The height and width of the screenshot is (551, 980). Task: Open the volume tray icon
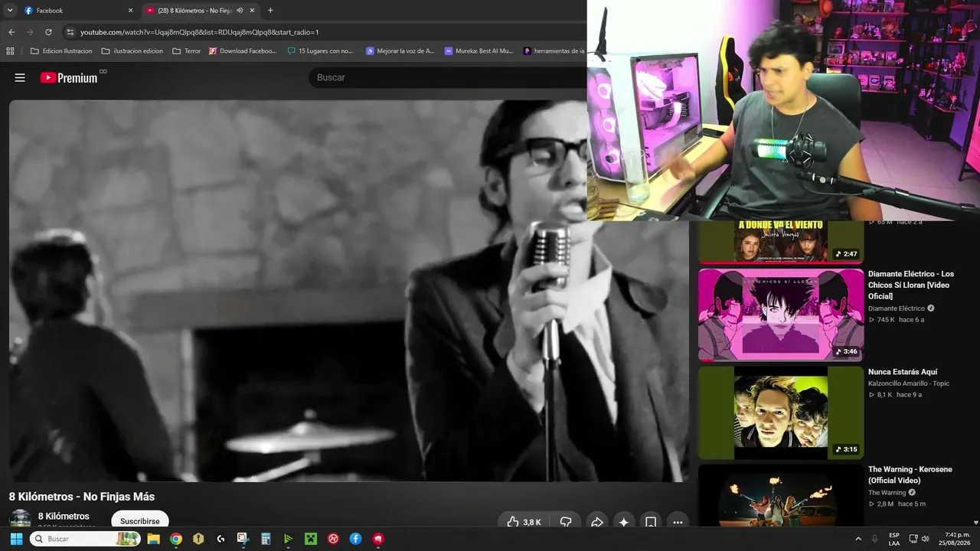pos(925,539)
